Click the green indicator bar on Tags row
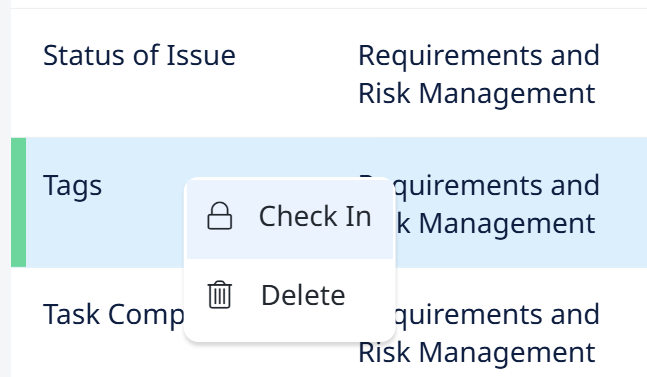The height and width of the screenshot is (377, 647). [19, 202]
